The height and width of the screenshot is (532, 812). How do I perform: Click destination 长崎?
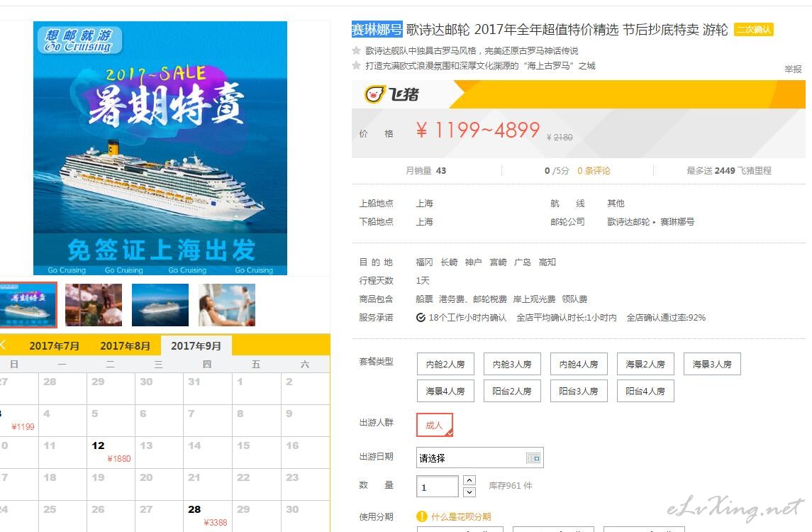449,262
